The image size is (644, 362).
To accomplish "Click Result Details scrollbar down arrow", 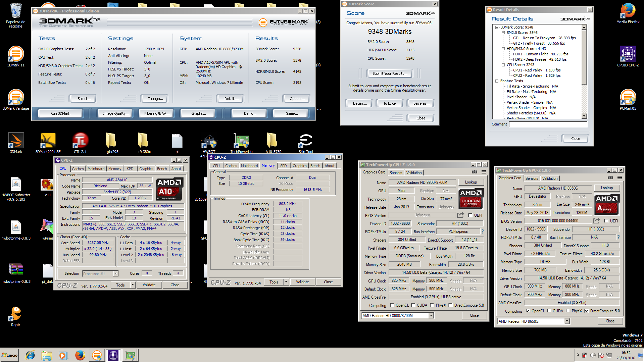I will tap(584, 116).
